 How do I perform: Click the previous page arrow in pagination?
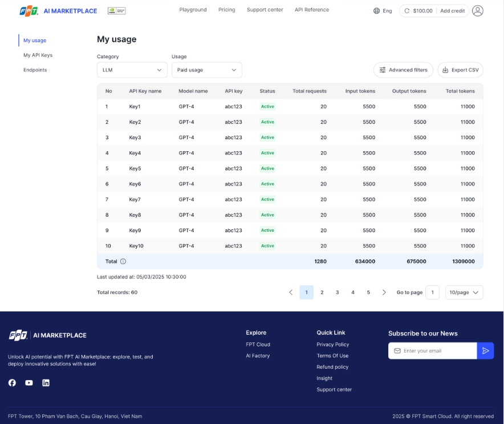[x=291, y=292]
